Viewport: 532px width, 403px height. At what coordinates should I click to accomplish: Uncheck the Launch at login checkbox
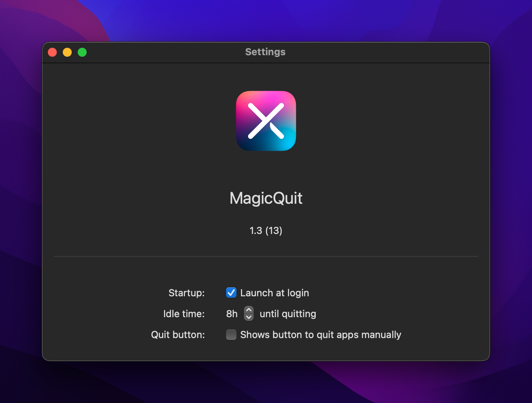point(231,293)
